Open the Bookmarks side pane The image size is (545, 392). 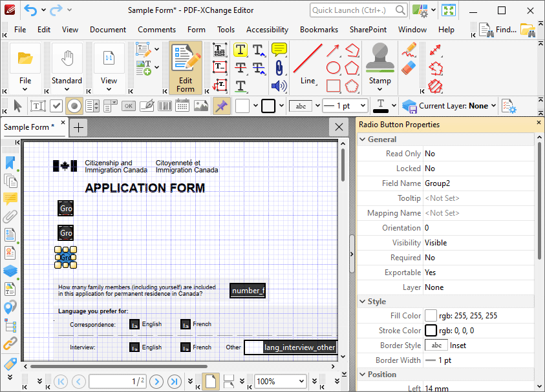pos(10,163)
